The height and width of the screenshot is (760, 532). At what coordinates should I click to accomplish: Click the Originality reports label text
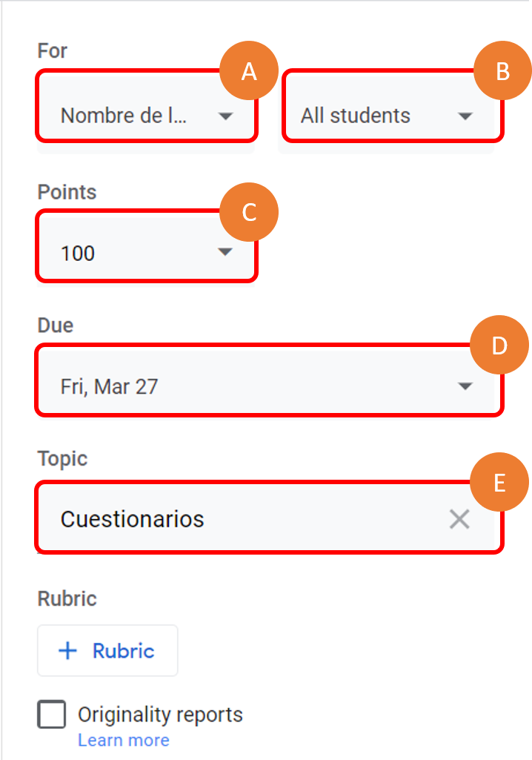[160, 715]
